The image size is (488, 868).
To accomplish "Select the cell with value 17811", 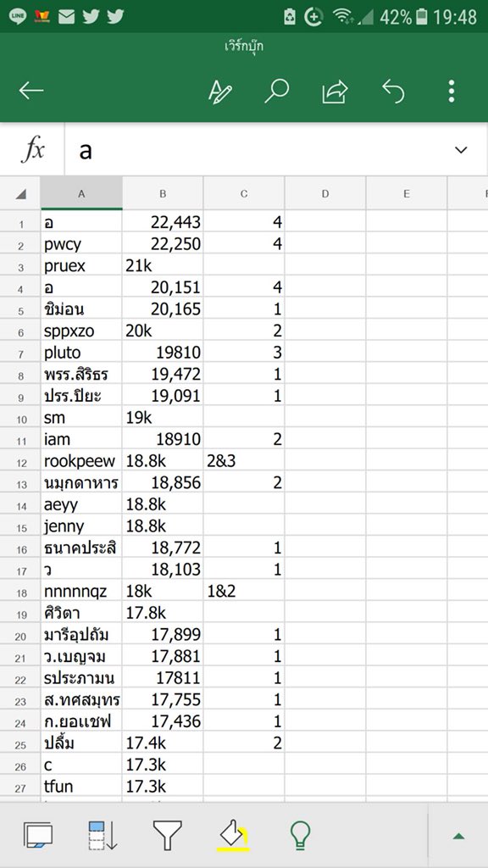I will 163,678.
